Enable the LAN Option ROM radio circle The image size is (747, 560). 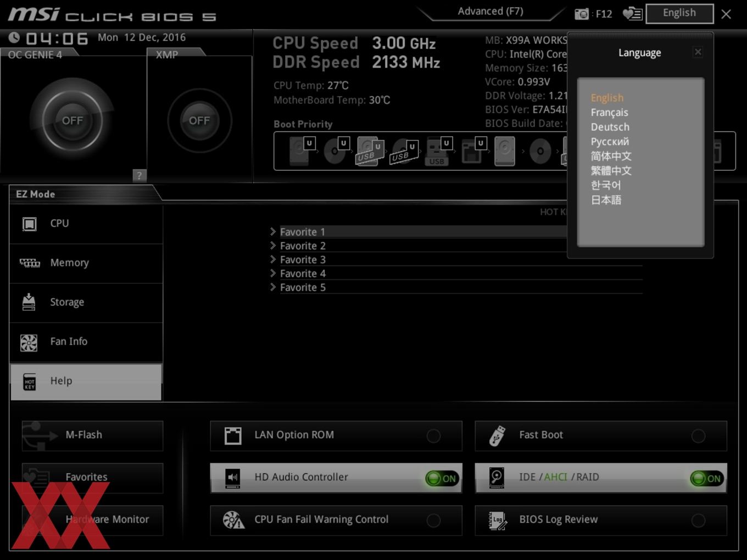tap(433, 436)
